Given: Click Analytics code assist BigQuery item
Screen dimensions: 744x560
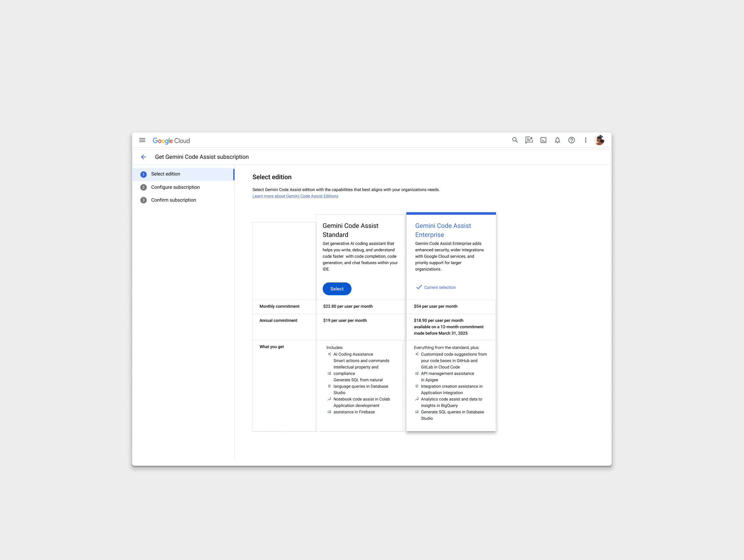Looking at the screenshot, I should coord(451,402).
